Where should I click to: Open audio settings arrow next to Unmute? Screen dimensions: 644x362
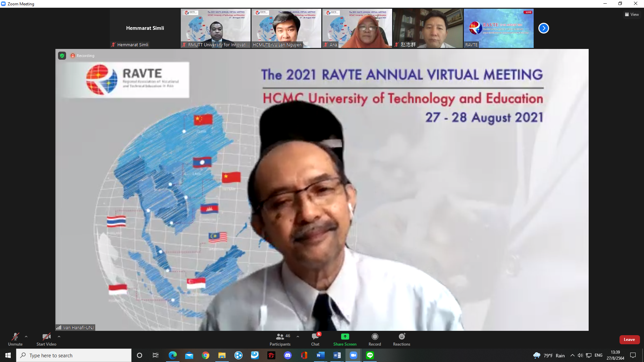click(26, 337)
